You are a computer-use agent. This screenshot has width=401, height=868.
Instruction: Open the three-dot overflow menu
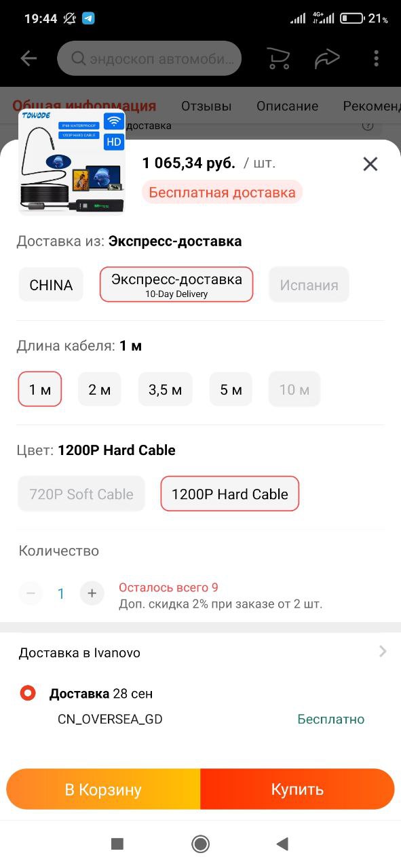[x=376, y=59]
